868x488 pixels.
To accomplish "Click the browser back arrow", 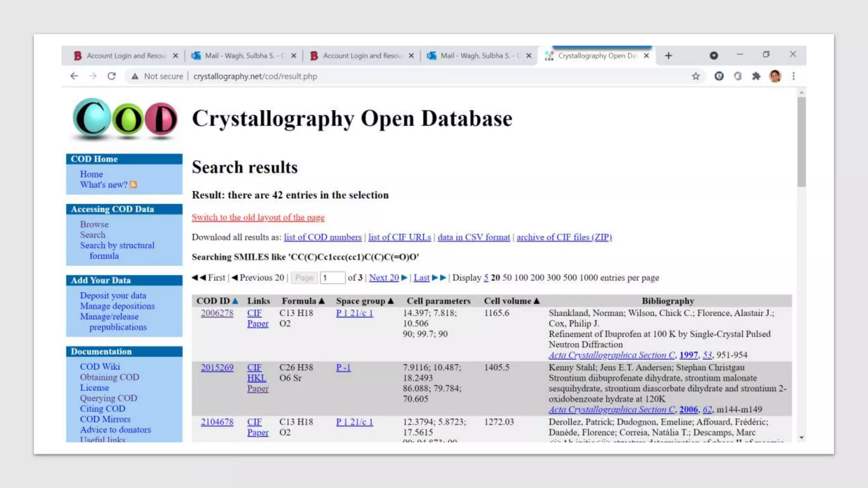I will (75, 76).
